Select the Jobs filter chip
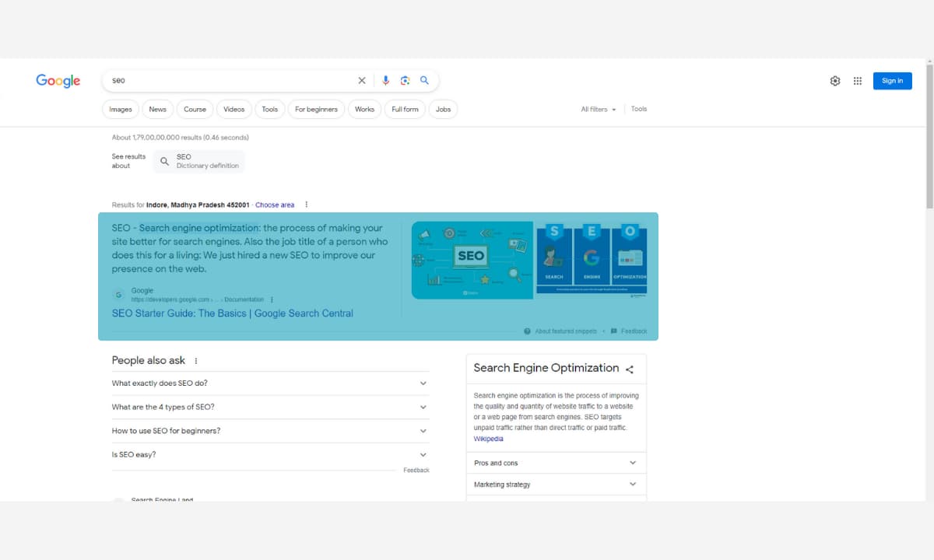The width and height of the screenshot is (934, 560). (x=443, y=110)
